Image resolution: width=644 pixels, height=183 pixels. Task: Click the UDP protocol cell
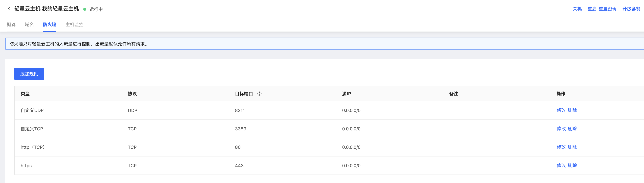(133, 110)
